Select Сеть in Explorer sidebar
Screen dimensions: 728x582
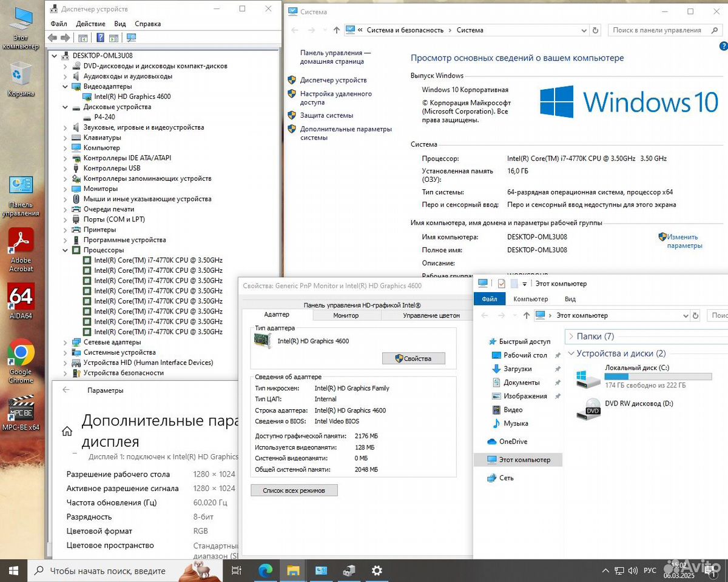click(x=506, y=478)
